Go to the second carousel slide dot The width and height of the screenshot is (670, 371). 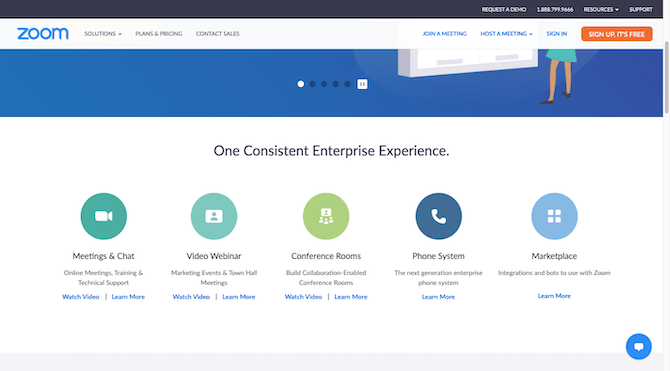tap(312, 84)
